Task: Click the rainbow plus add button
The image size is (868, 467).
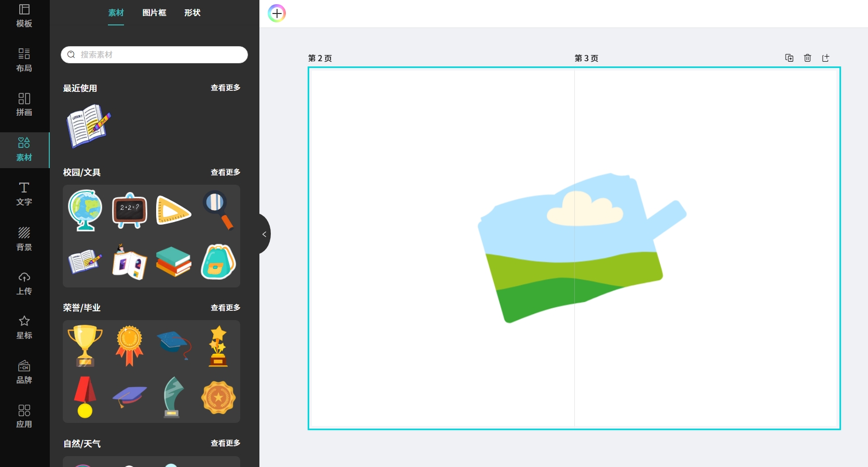Action: point(277,13)
